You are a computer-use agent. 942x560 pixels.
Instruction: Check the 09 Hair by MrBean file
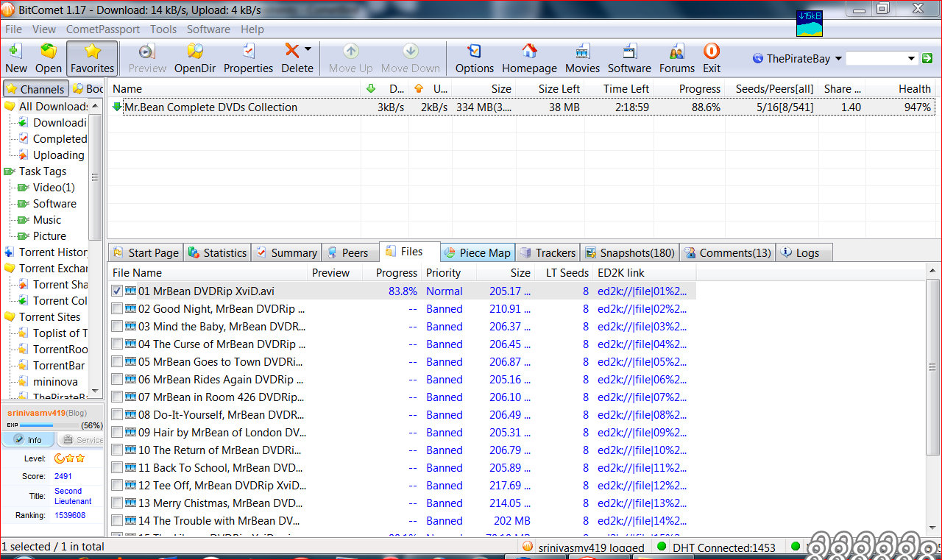(117, 433)
